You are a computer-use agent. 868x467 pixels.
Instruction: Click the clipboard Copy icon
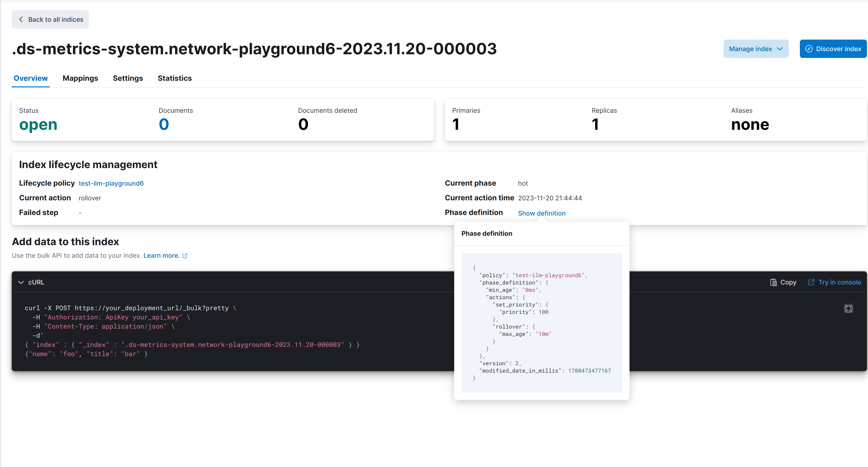tap(773, 282)
